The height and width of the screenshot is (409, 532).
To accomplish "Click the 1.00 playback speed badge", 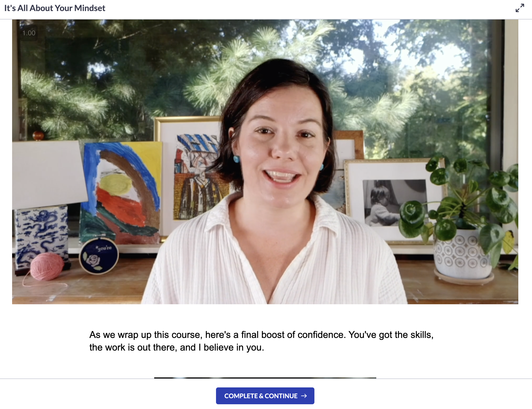I will 29,33.
